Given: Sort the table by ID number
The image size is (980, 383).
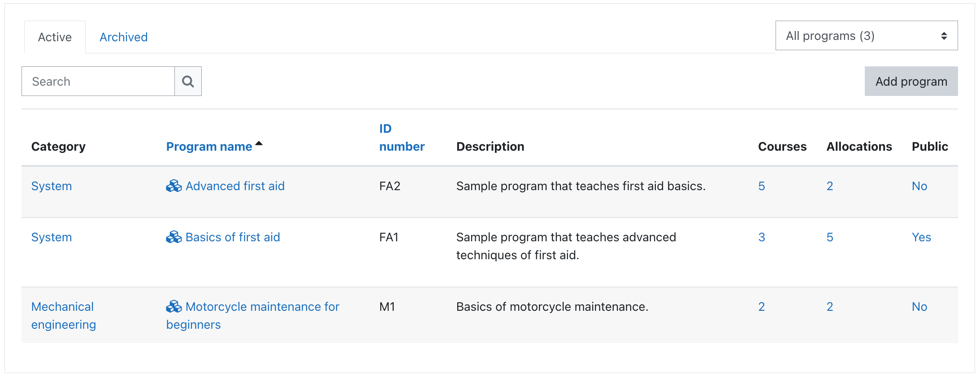Looking at the screenshot, I should (x=401, y=138).
